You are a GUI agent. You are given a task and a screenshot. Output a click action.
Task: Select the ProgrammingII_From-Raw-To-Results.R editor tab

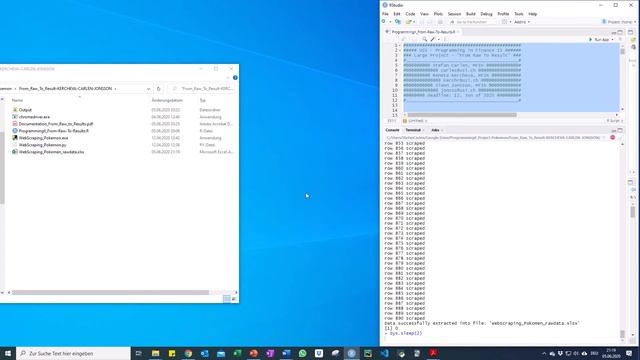point(423,32)
